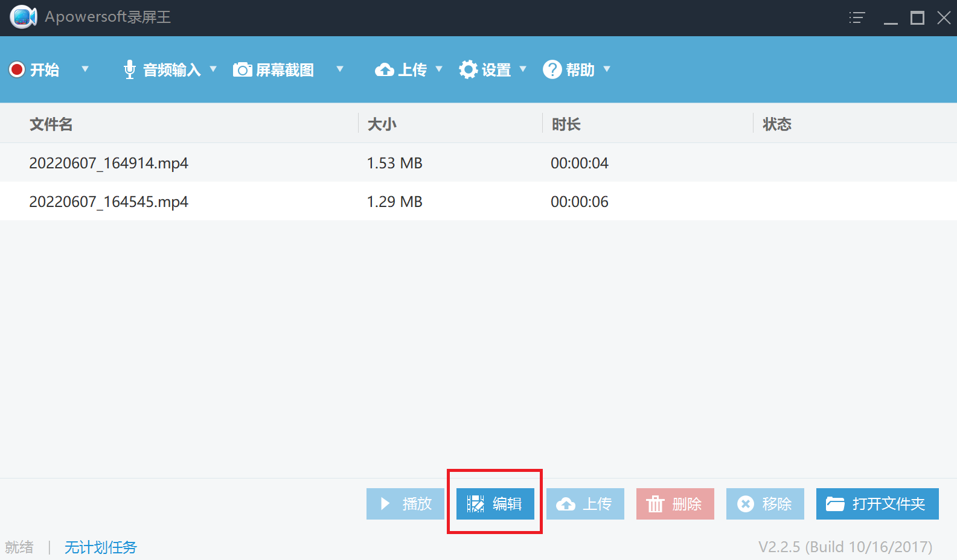Screen dimensions: 957x560
Task: Click the 状态 column header
Action: (777, 124)
